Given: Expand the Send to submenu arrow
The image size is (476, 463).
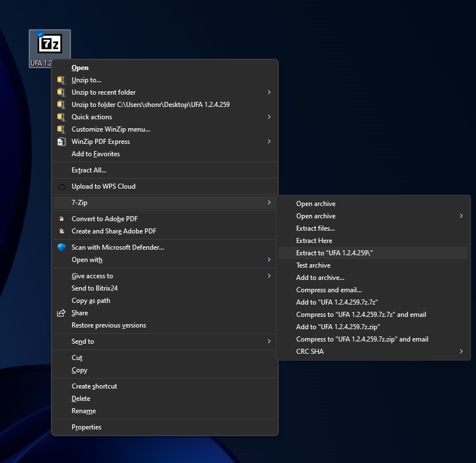Looking at the screenshot, I should click(x=269, y=342).
